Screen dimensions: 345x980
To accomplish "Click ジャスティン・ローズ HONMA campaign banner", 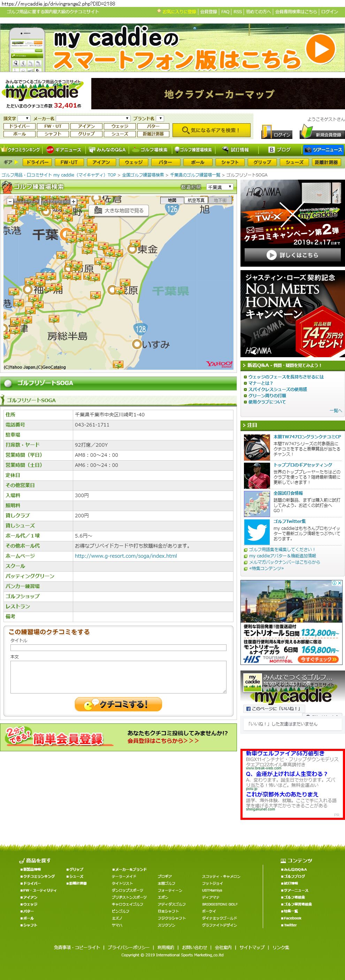I will pyautogui.click(x=292, y=313).
